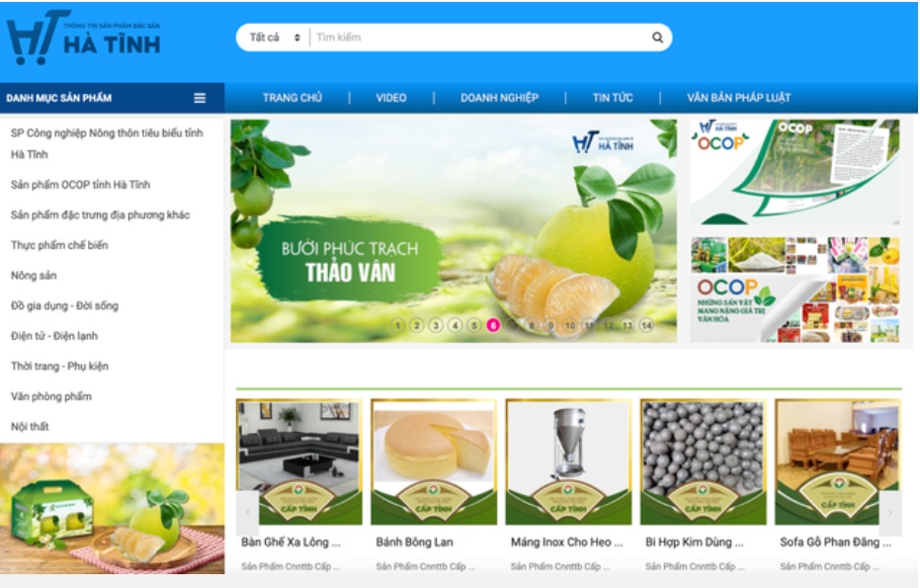
Task: Select banner slide 1 indicator
Action: (x=397, y=325)
